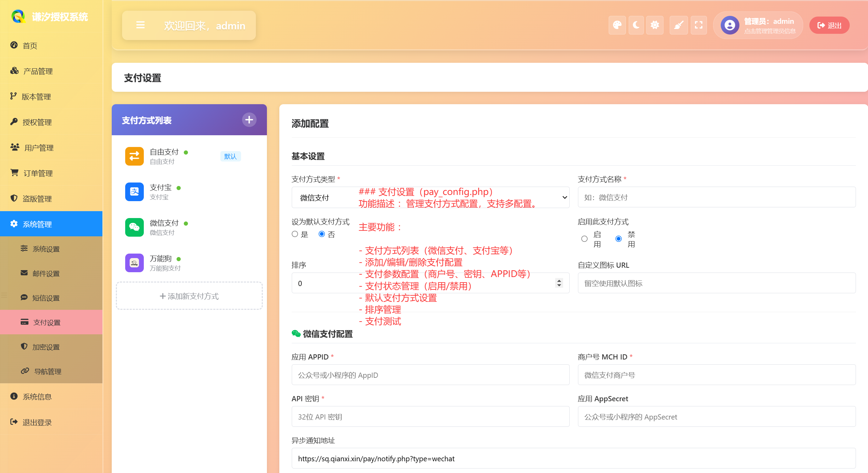Open the 支付方式类型 dropdown

pos(430,198)
